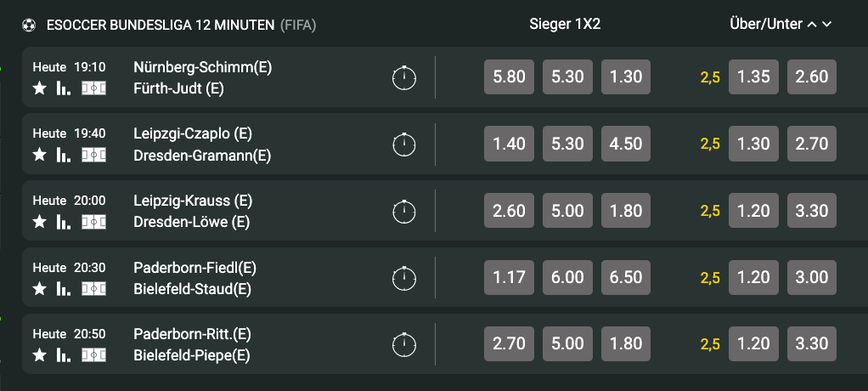Screen dimensions: 868x391
Task: Click stopwatch icon for Leipzgi-Czaplo match
Action: [404, 144]
